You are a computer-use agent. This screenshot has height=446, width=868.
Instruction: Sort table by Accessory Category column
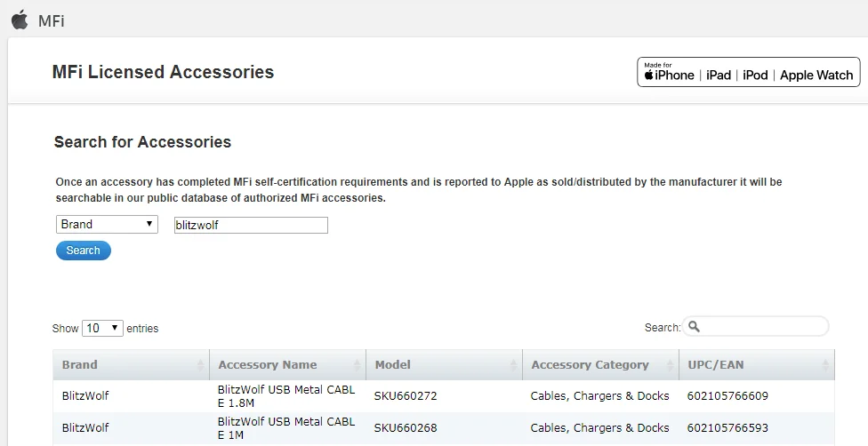click(600, 364)
